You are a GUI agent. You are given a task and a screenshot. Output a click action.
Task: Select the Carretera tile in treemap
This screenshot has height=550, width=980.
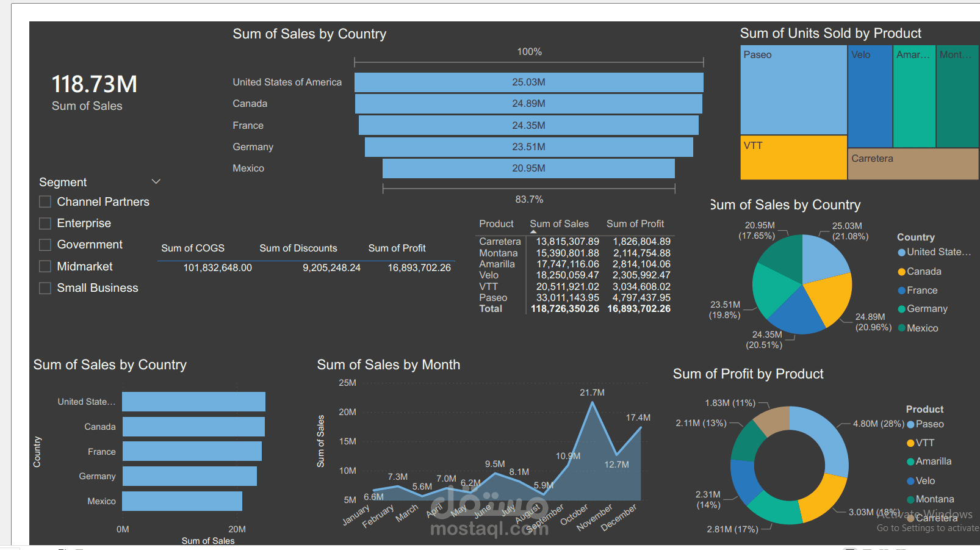tap(913, 164)
